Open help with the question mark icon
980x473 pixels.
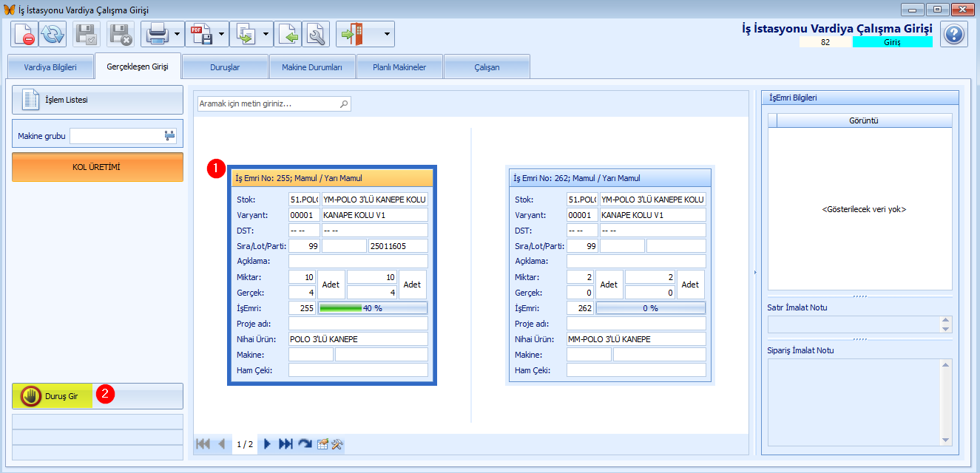tap(954, 34)
